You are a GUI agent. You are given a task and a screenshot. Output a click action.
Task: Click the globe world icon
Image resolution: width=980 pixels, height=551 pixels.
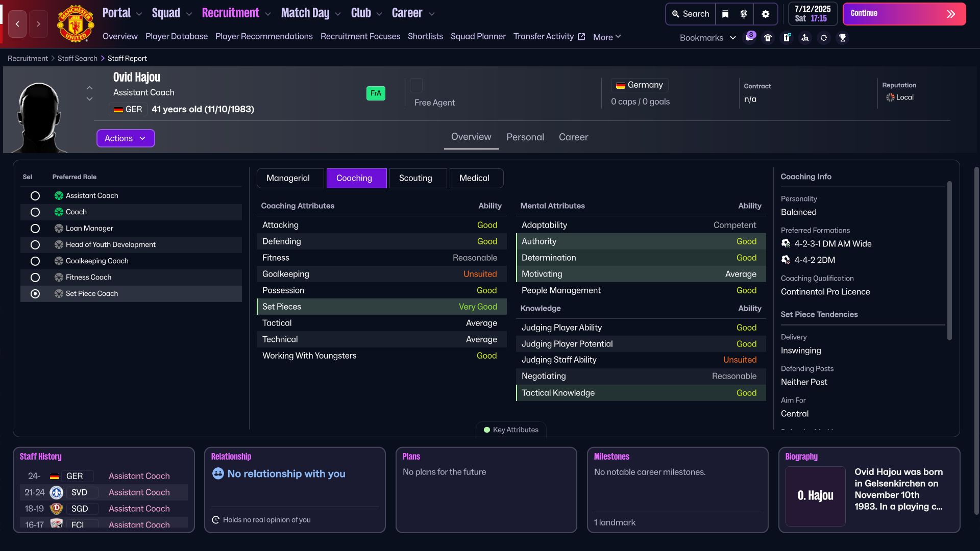point(744,14)
